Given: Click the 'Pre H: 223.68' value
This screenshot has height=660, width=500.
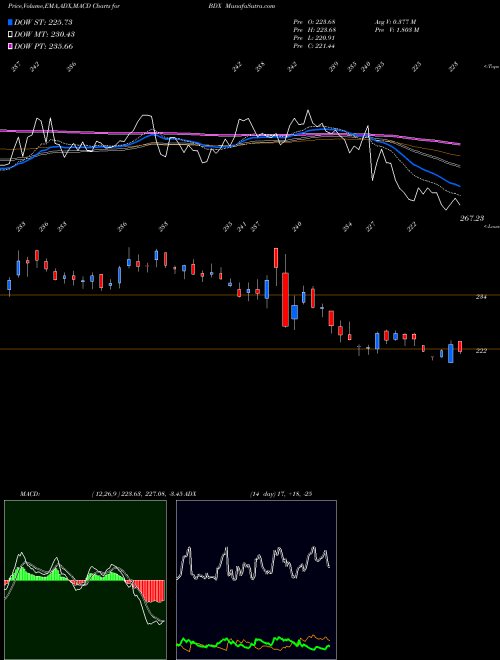Looking at the screenshot, I should point(314,30).
